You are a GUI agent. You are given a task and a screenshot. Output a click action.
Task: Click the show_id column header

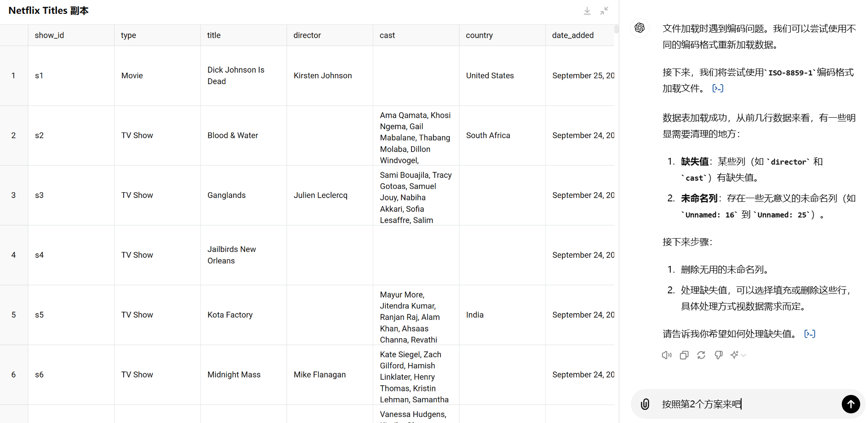coord(49,35)
